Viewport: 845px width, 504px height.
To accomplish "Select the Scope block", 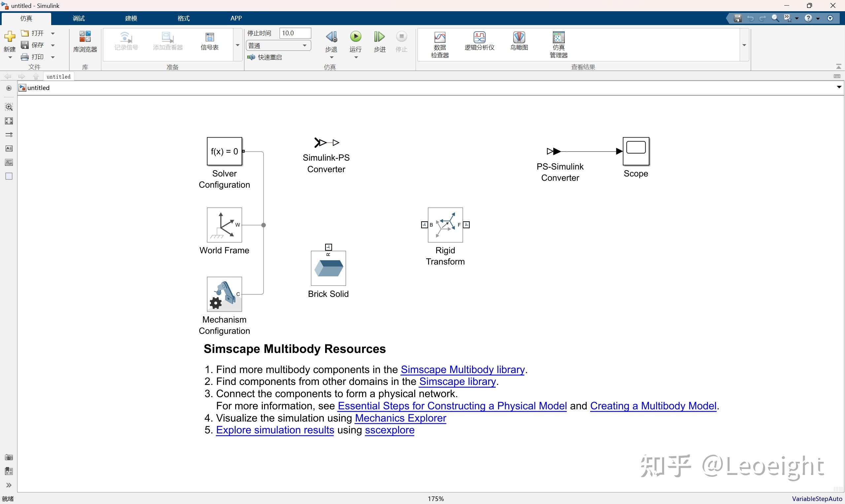I will click(x=636, y=151).
